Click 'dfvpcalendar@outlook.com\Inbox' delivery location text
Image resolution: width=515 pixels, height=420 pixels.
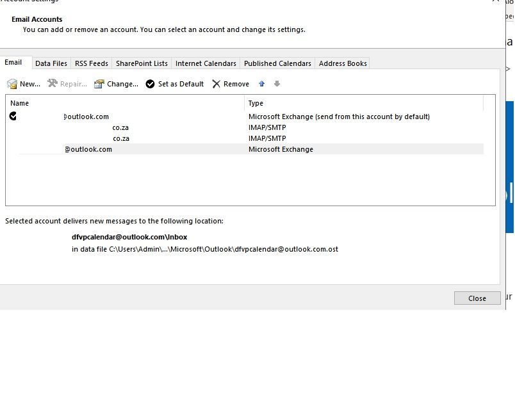pyautogui.click(x=129, y=237)
